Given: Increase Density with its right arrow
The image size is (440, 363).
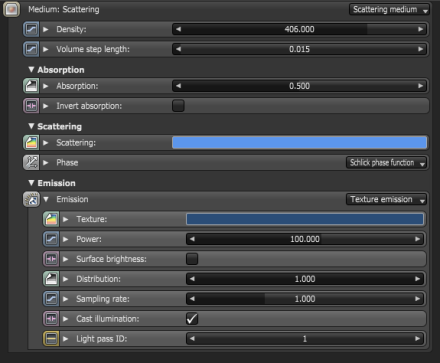Looking at the screenshot, I should [x=420, y=29].
